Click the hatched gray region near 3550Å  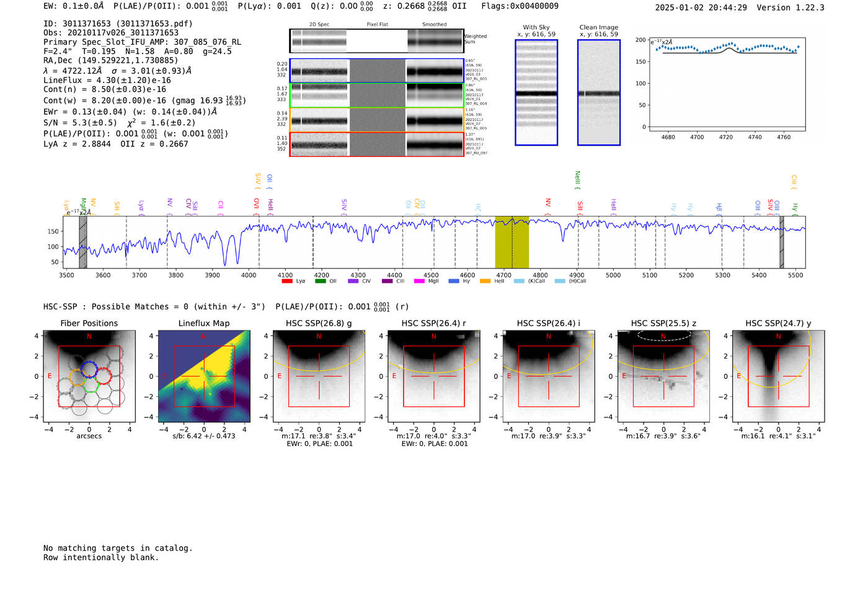(83, 242)
